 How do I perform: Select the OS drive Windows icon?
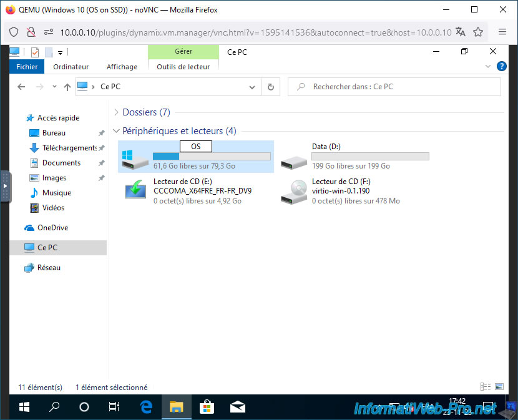[x=135, y=159]
